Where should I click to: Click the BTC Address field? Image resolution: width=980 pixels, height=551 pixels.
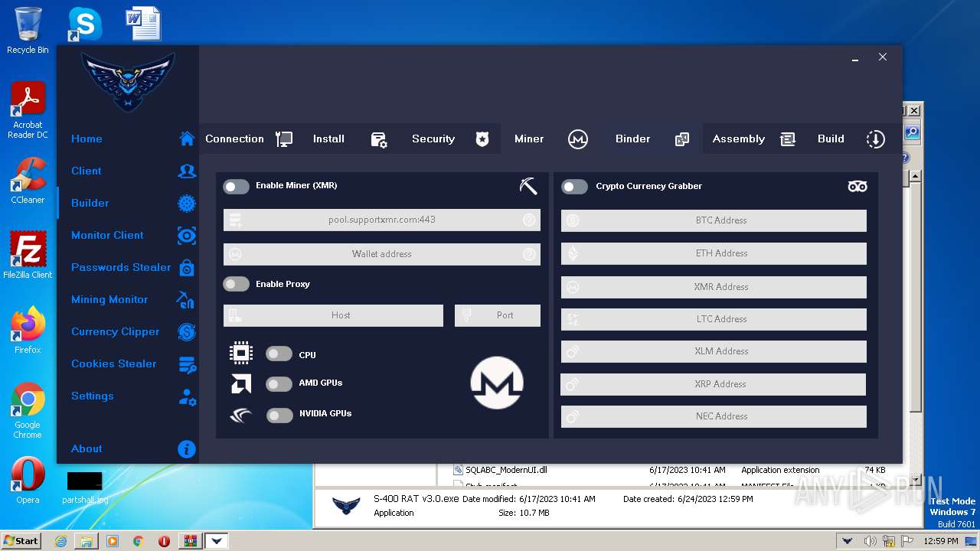tap(714, 220)
